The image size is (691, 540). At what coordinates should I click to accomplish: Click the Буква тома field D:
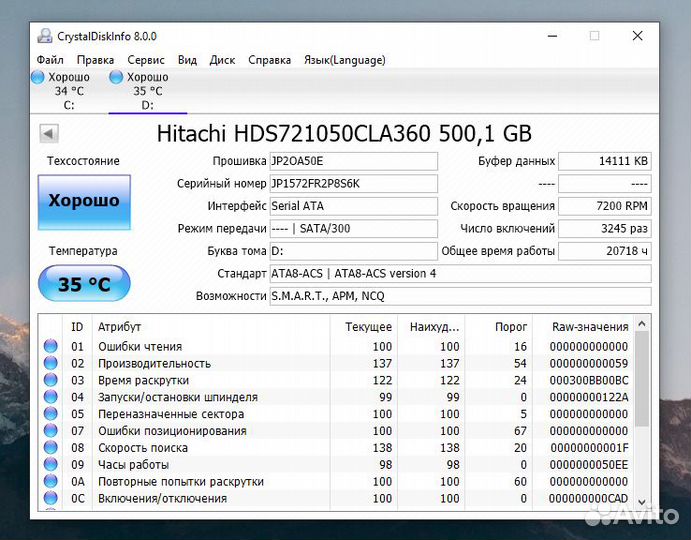pyautogui.click(x=353, y=251)
